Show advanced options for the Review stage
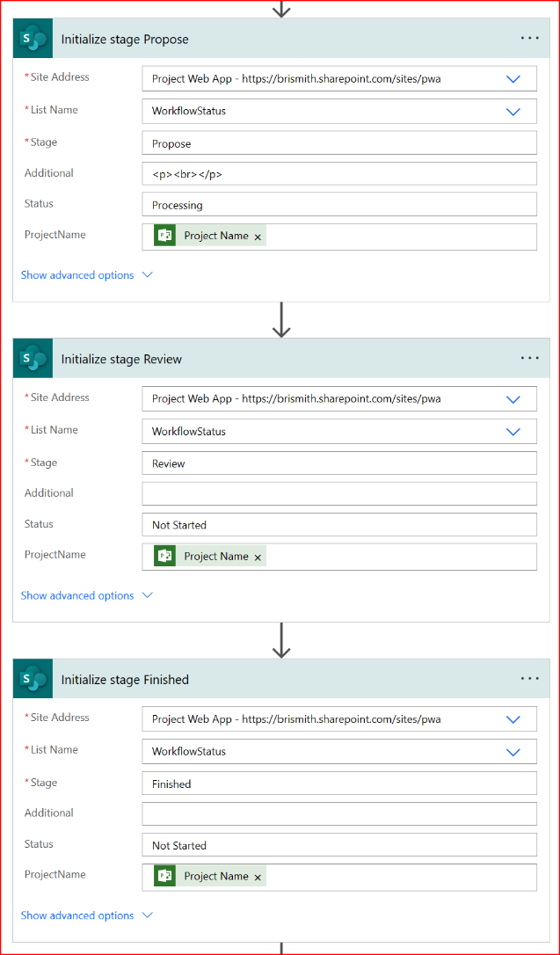 (x=86, y=595)
